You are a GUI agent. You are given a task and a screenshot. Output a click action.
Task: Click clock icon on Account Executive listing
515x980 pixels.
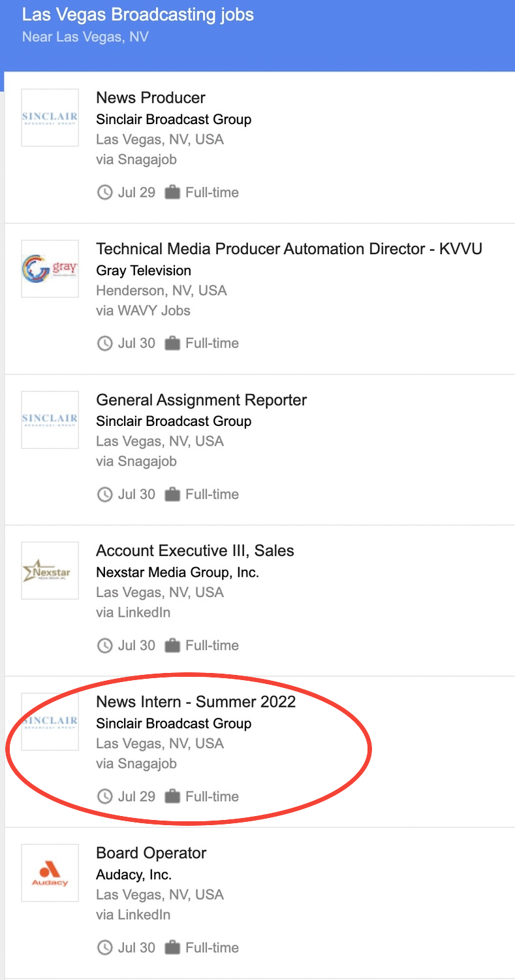click(104, 645)
